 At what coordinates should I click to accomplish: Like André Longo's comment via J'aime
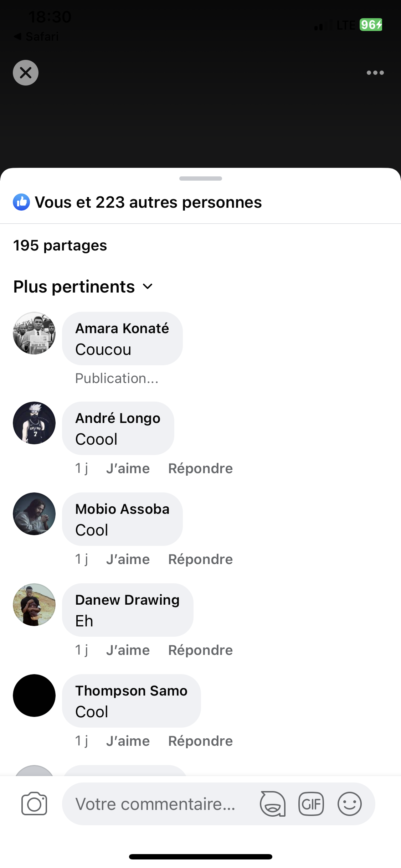point(128,469)
